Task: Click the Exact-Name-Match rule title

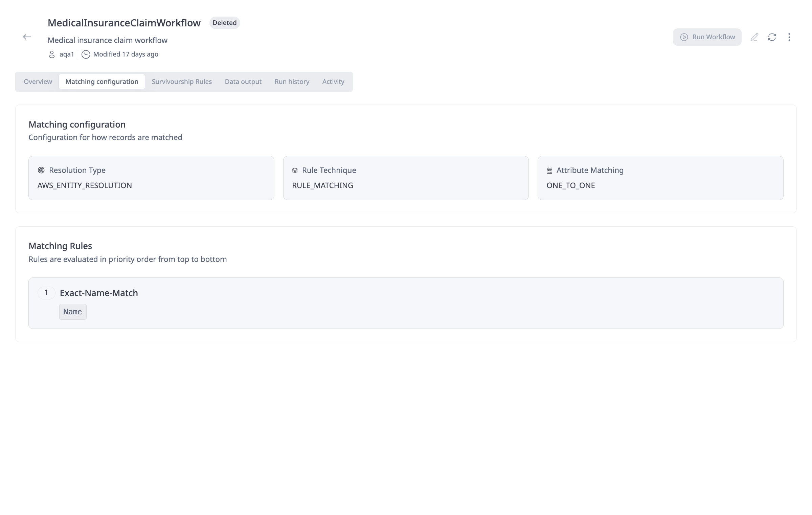Action: click(x=99, y=293)
